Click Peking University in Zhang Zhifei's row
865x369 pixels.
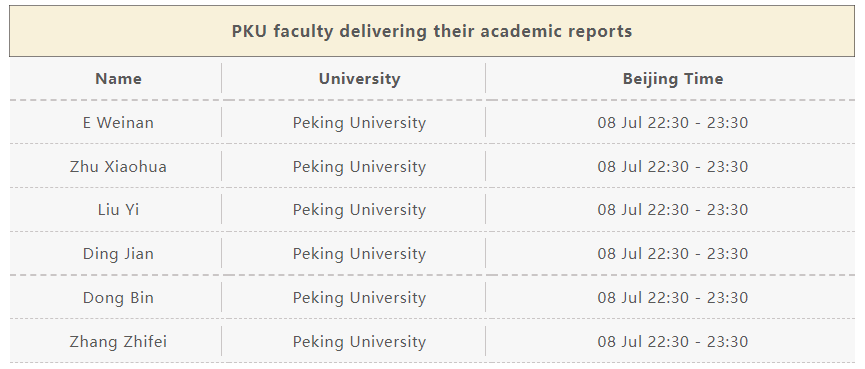(x=359, y=342)
